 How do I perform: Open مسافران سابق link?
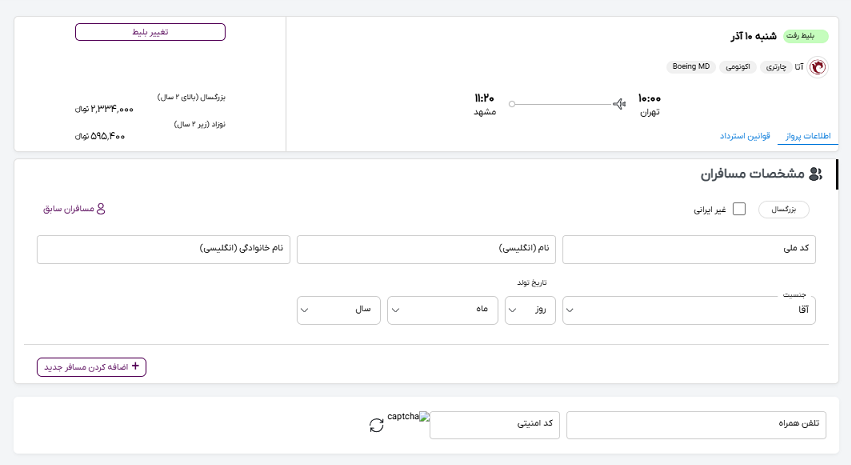74,209
